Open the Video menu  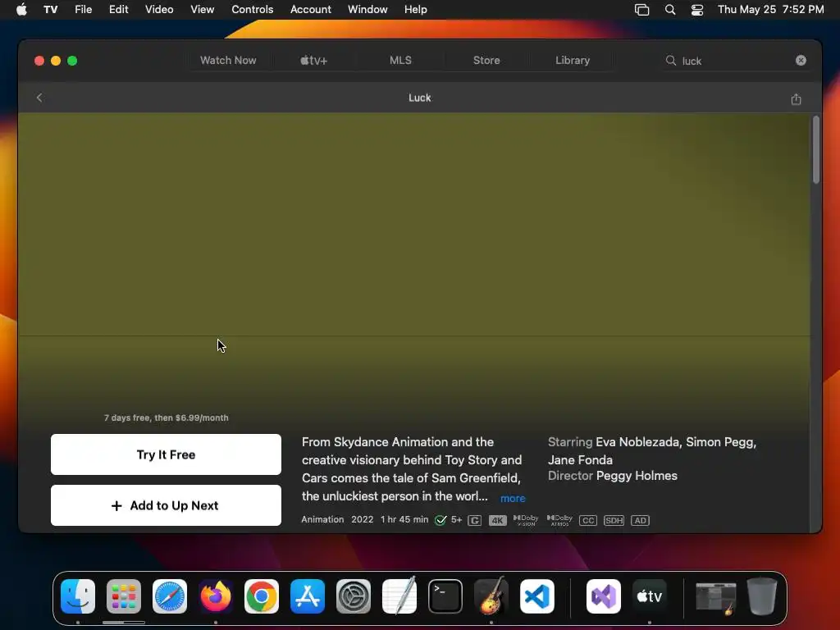[x=159, y=9]
